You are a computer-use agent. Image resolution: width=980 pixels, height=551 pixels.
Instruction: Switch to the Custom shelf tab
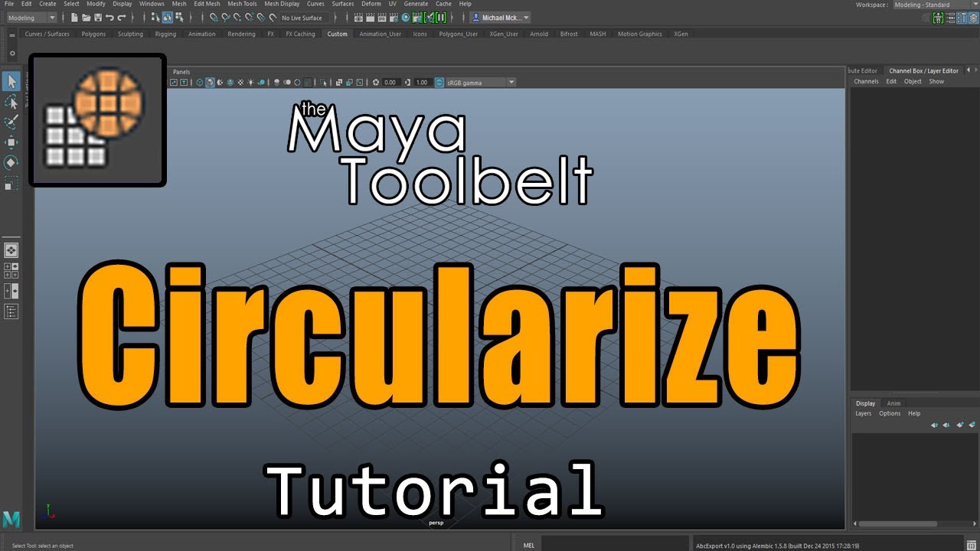(337, 34)
